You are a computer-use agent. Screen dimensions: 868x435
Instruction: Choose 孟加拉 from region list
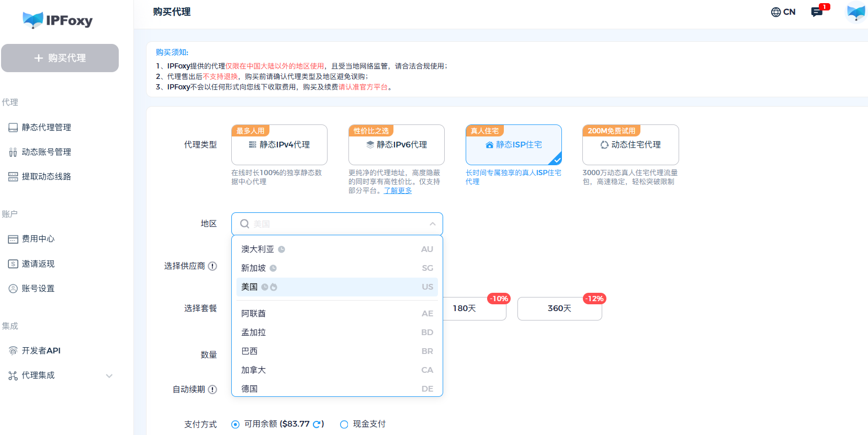pyautogui.click(x=337, y=333)
